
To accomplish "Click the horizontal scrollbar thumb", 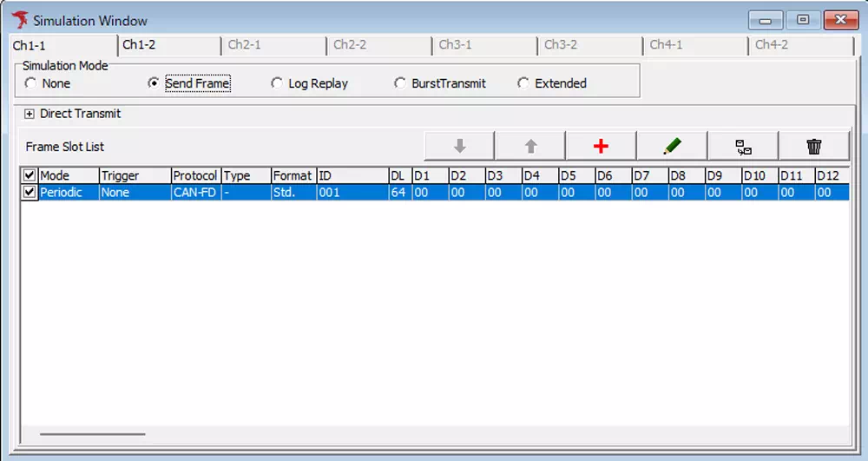I will click(x=93, y=434).
